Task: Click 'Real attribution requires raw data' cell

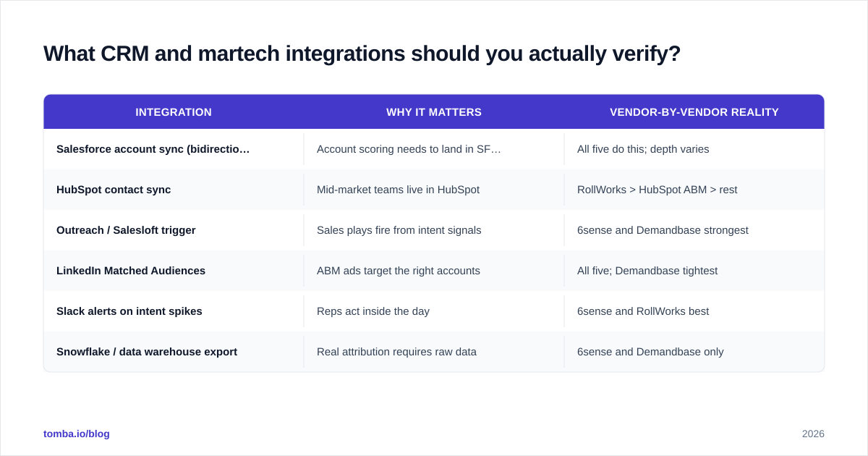Action: 434,352
